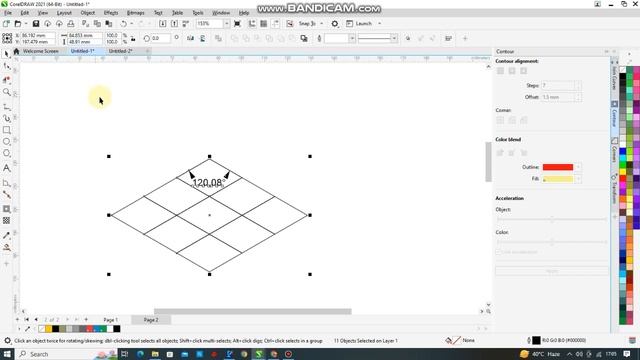This screenshot has width=640, height=360.
Task: Click the Export icon in toolbar
Action: 174,24
